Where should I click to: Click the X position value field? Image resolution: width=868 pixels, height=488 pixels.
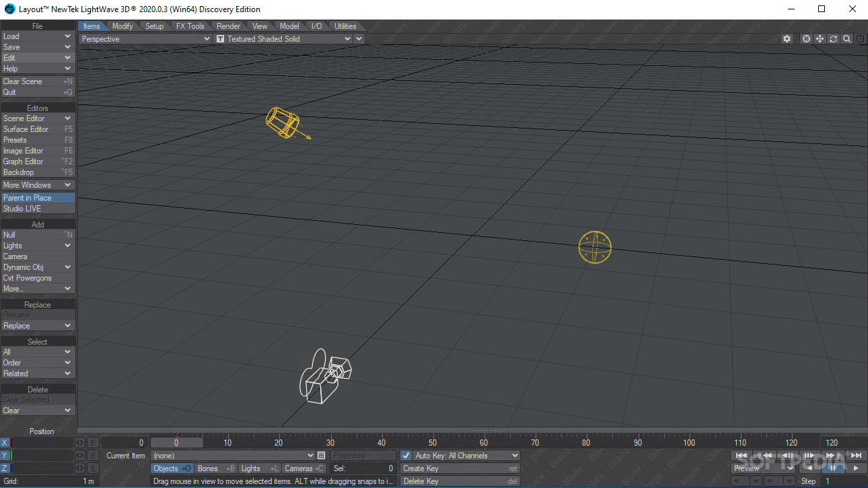click(42, 443)
